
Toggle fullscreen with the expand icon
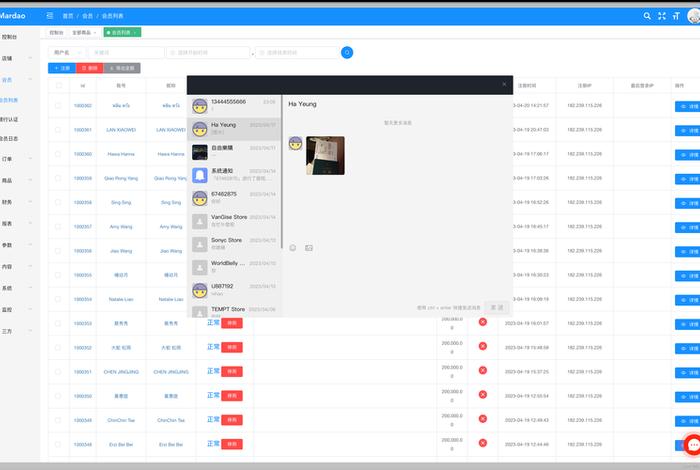coord(661,16)
